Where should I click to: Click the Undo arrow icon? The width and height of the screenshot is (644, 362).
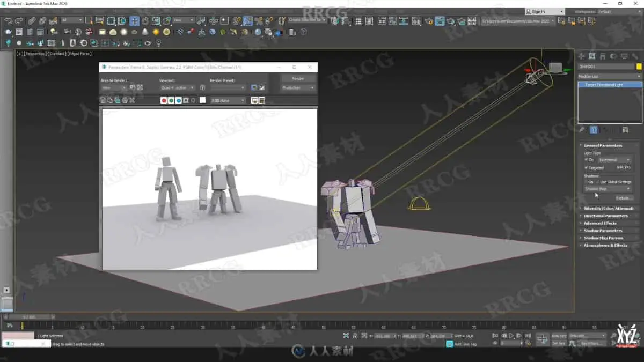click(8, 21)
